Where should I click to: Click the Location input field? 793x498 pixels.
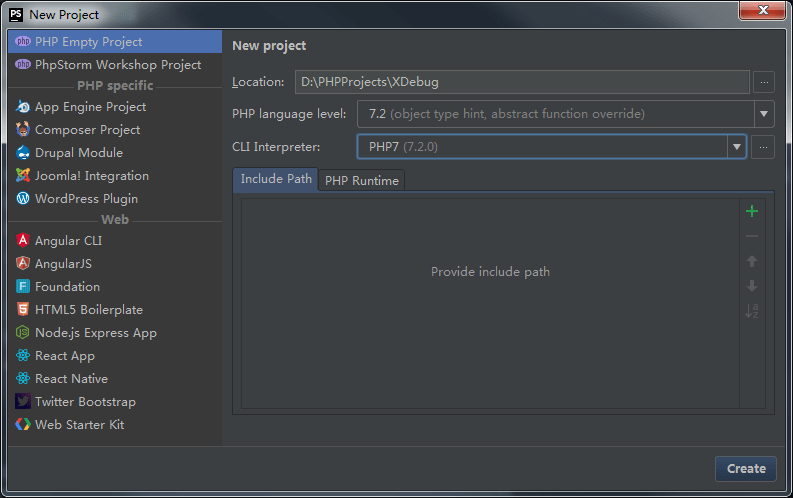[x=522, y=82]
